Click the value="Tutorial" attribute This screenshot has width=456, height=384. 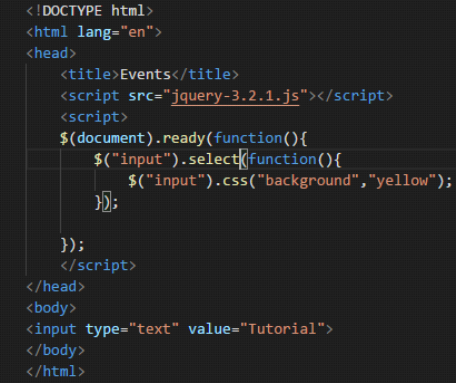256,329
